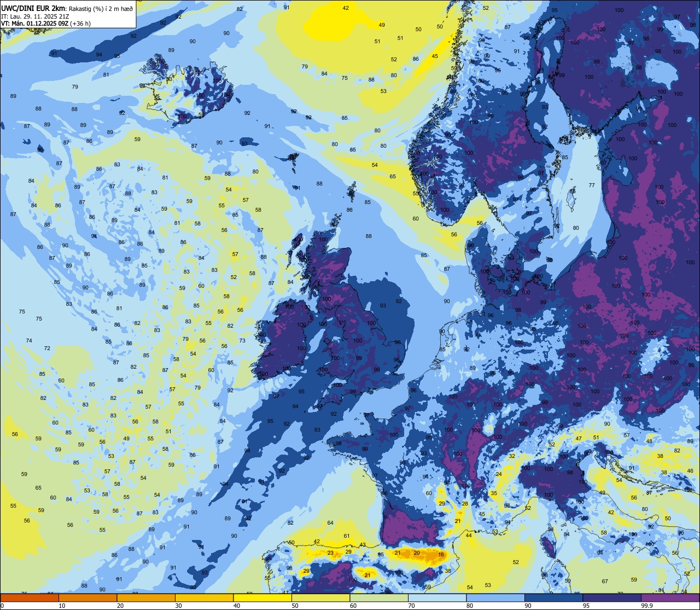Click the value "74" near the left map edge
Viewport: 700px width, 610px height.
[29, 340]
